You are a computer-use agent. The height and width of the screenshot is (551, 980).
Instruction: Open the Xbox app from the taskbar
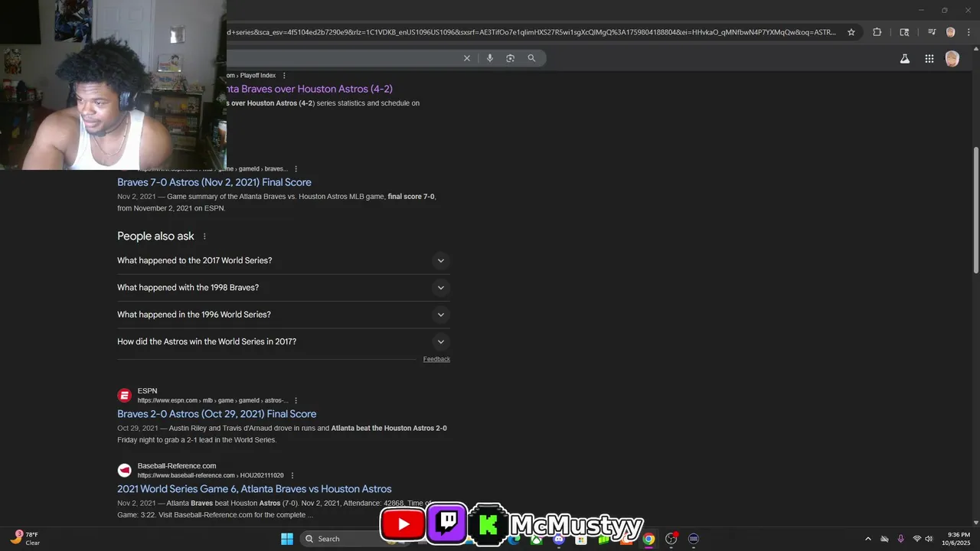537,539
